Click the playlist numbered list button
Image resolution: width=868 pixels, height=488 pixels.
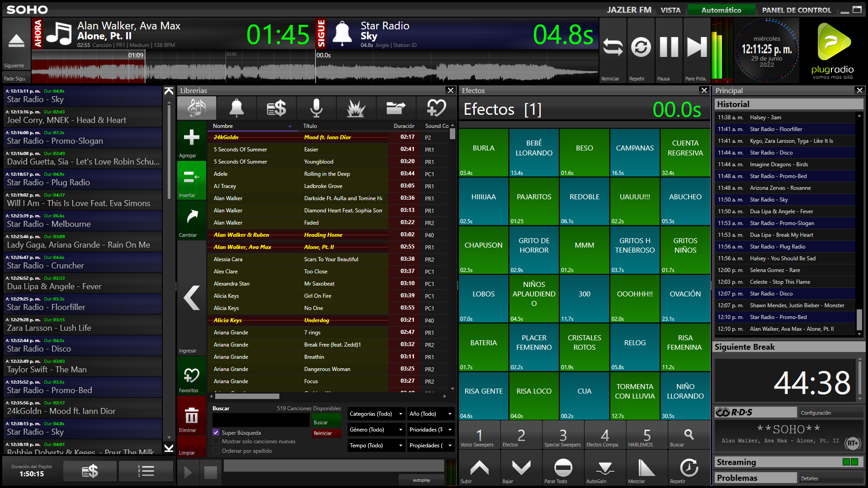point(146,471)
